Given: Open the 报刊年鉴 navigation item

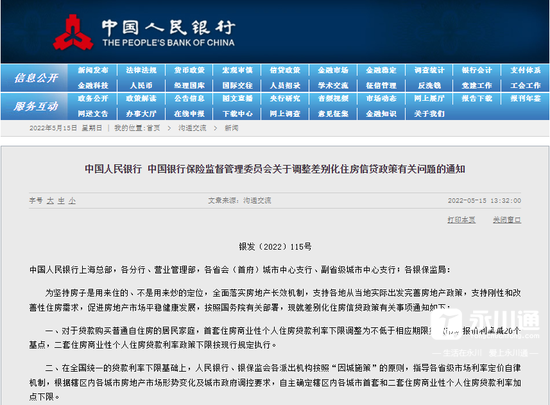Looking at the screenshot, I should pyautogui.click(x=525, y=99).
